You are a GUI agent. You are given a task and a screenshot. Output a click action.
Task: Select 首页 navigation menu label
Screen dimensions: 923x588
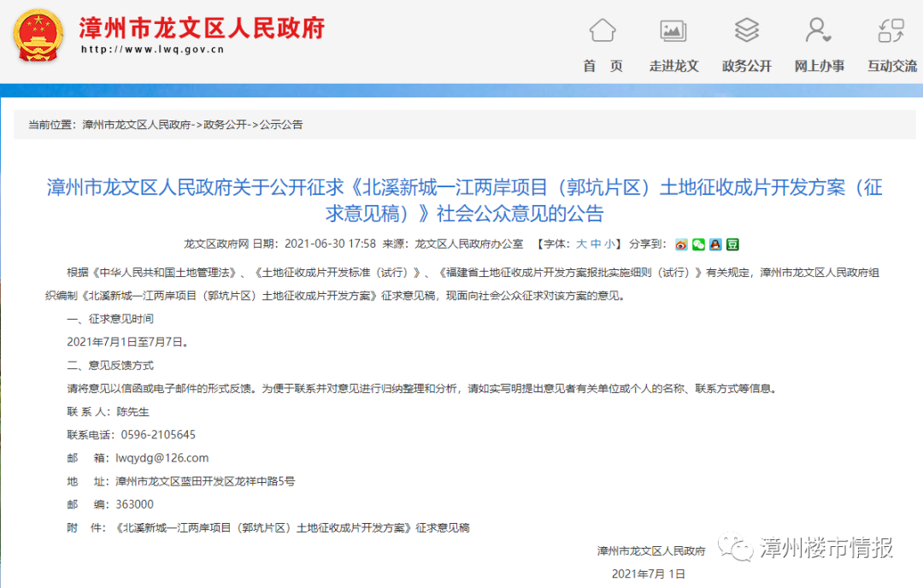603,66
